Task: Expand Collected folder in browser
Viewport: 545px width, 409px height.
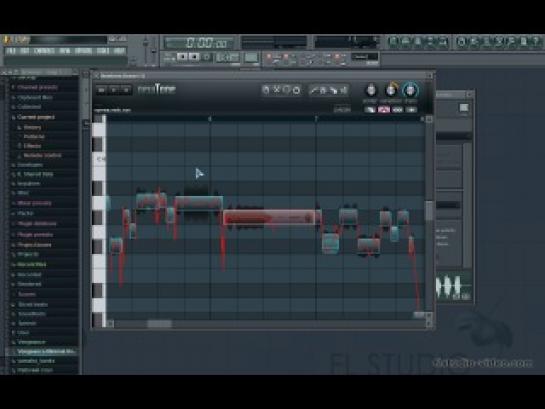Action: pyautogui.click(x=29, y=107)
